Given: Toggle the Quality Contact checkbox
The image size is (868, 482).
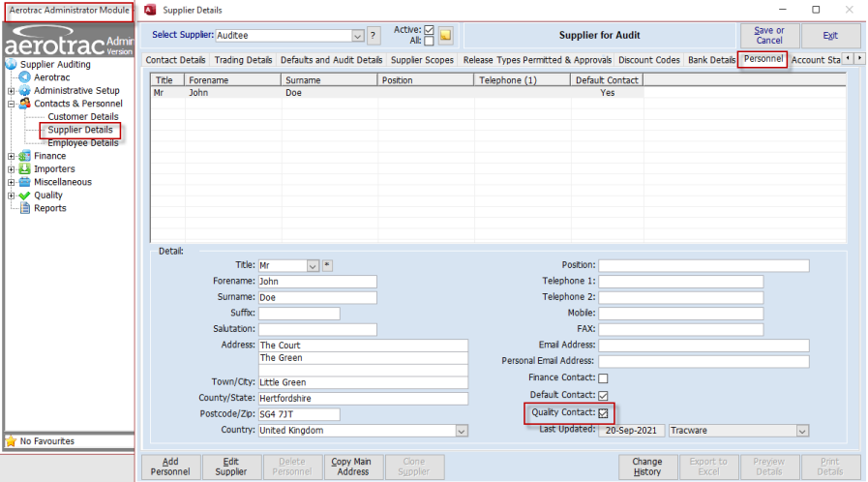Looking at the screenshot, I should coord(603,413).
